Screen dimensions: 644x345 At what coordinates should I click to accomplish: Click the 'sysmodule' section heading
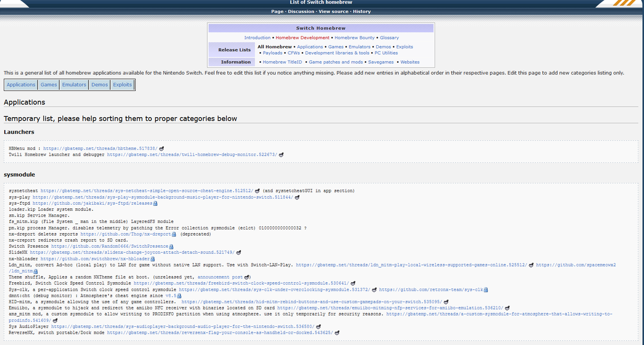click(x=19, y=175)
